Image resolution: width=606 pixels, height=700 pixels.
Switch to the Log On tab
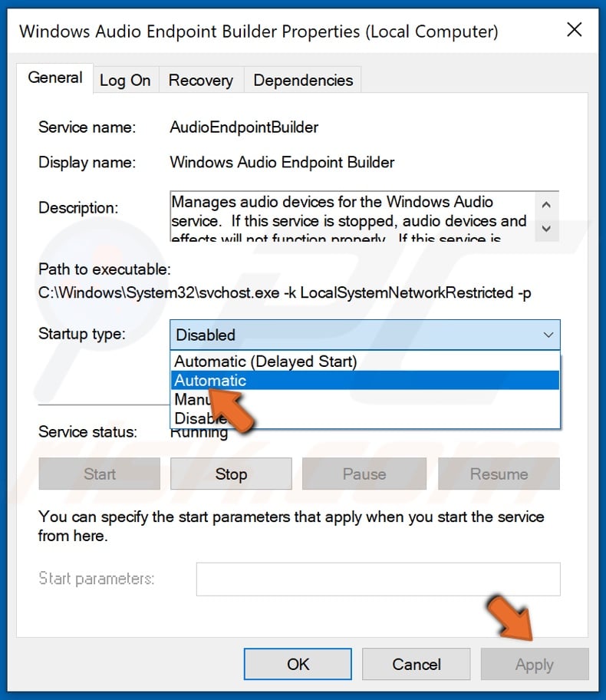pyautogui.click(x=125, y=79)
